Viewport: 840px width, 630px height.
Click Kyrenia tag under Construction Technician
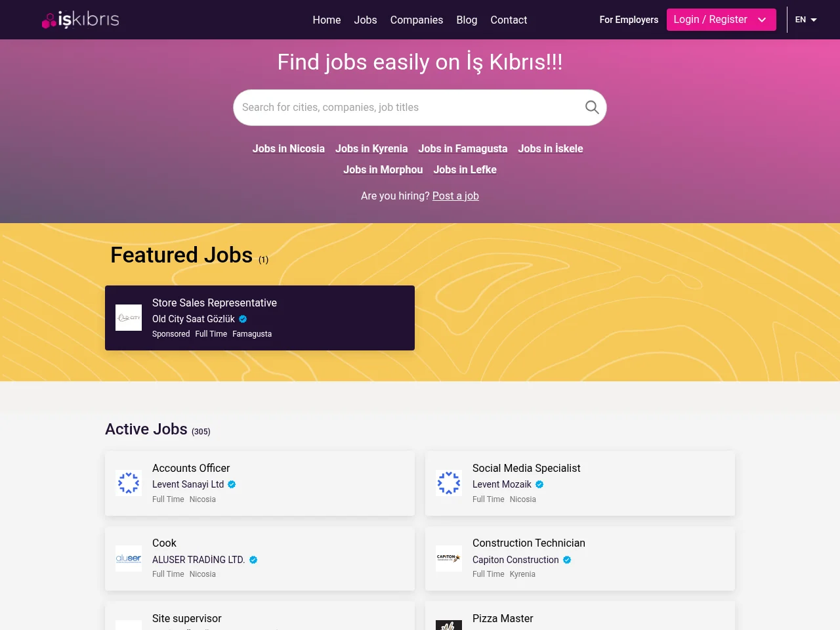(x=522, y=574)
